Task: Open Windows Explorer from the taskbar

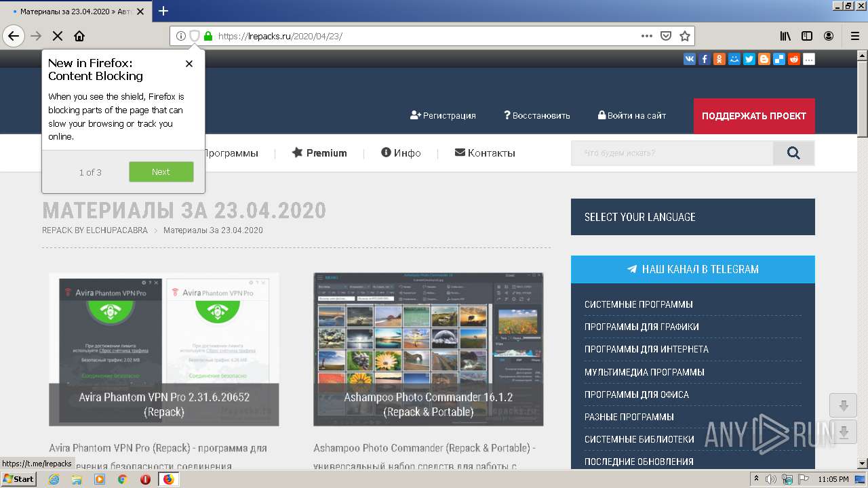Action: 77,479
